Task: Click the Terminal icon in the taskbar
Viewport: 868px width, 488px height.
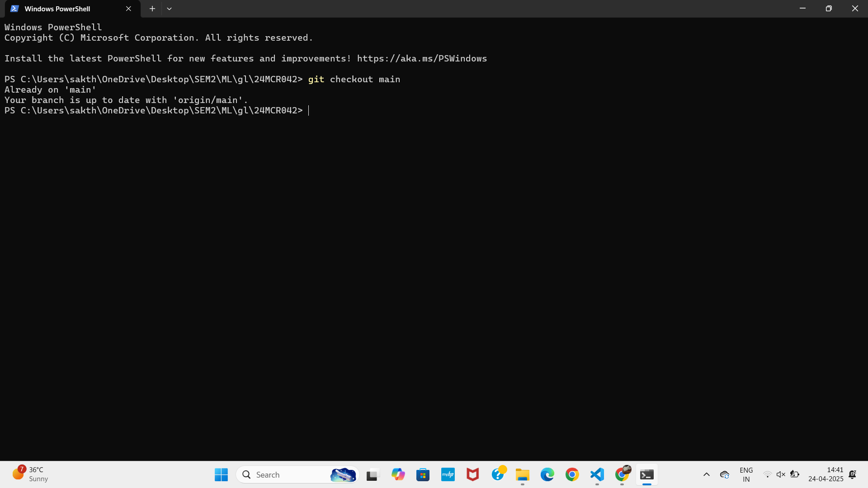Action: tap(647, 474)
